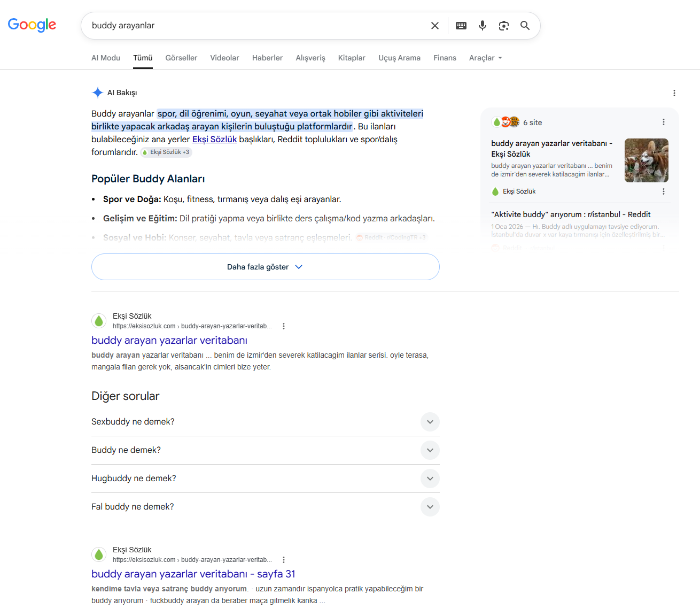
Task: Switch to Alışveriş tab
Action: 310,58
